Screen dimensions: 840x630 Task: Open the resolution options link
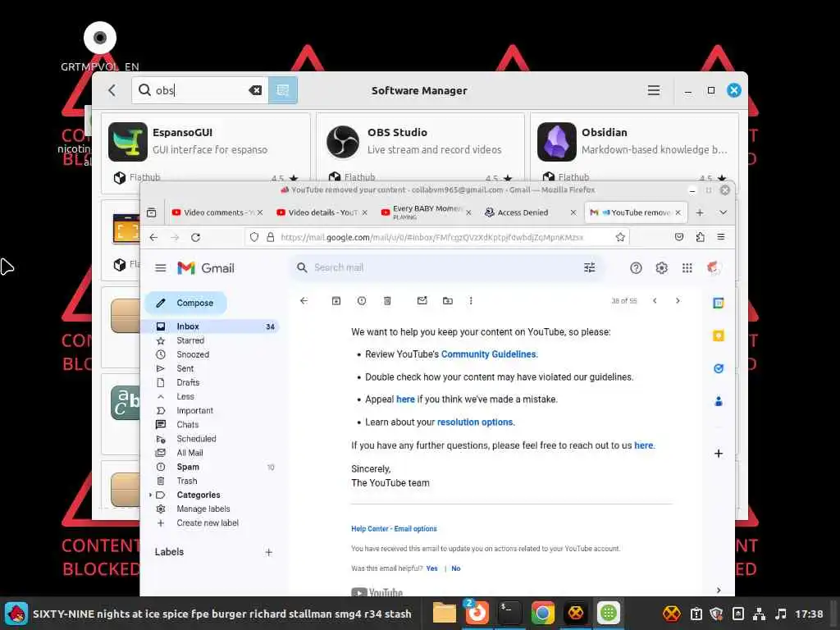pyautogui.click(x=475, y=422)
